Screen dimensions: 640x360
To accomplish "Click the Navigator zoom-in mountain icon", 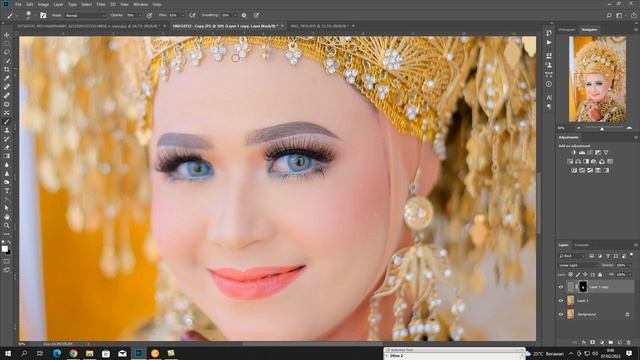I will coord(629,128).
